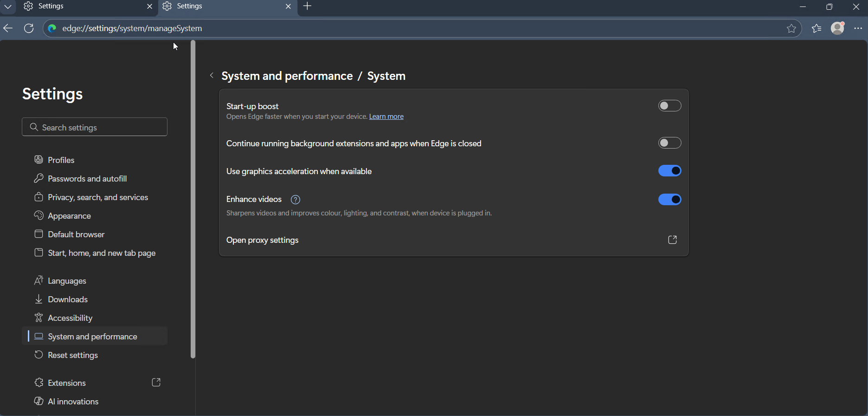The width and height of the screenshot is (868, 416).
Task: Turn off the Enhance videos toggle
Action: pyautogui.click(x=669, y=200)
